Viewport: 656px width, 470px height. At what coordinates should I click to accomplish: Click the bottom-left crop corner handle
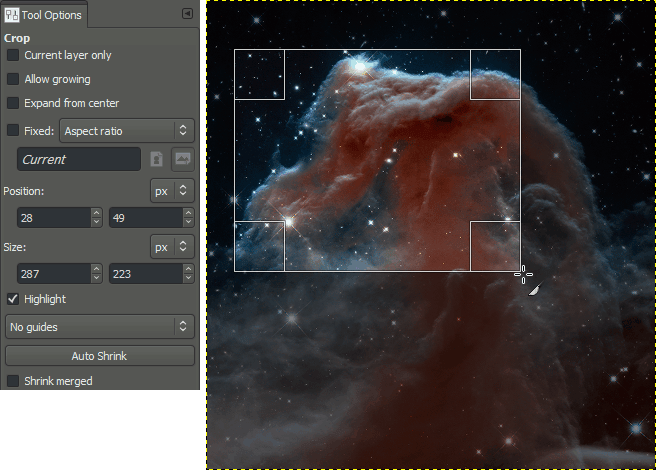(x=259, y=246)
